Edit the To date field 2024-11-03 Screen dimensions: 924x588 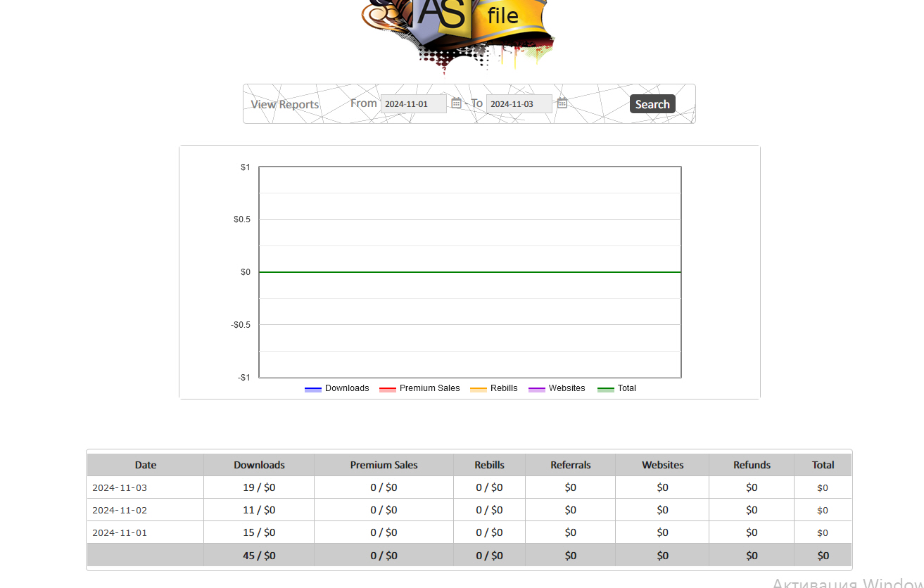click(519, 104)
